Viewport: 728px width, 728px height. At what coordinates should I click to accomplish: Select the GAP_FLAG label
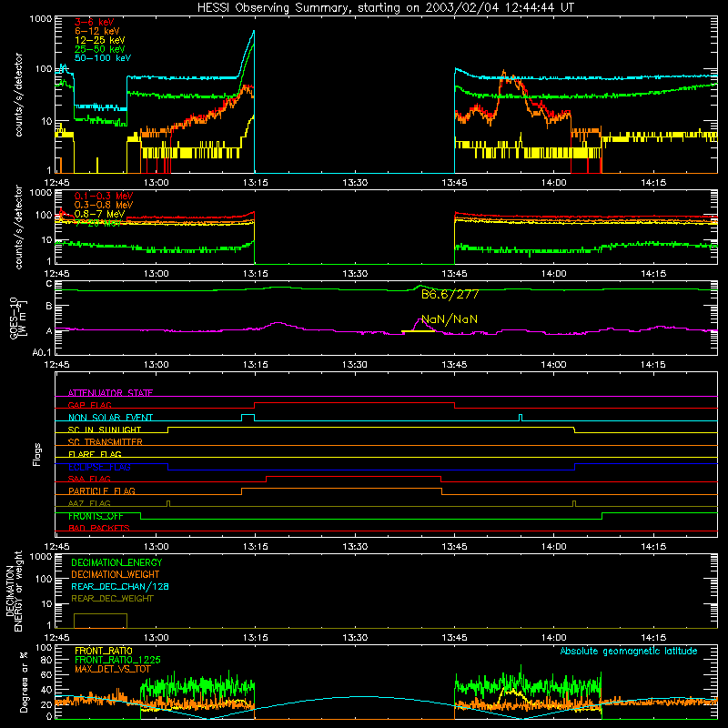click(89, 405)
